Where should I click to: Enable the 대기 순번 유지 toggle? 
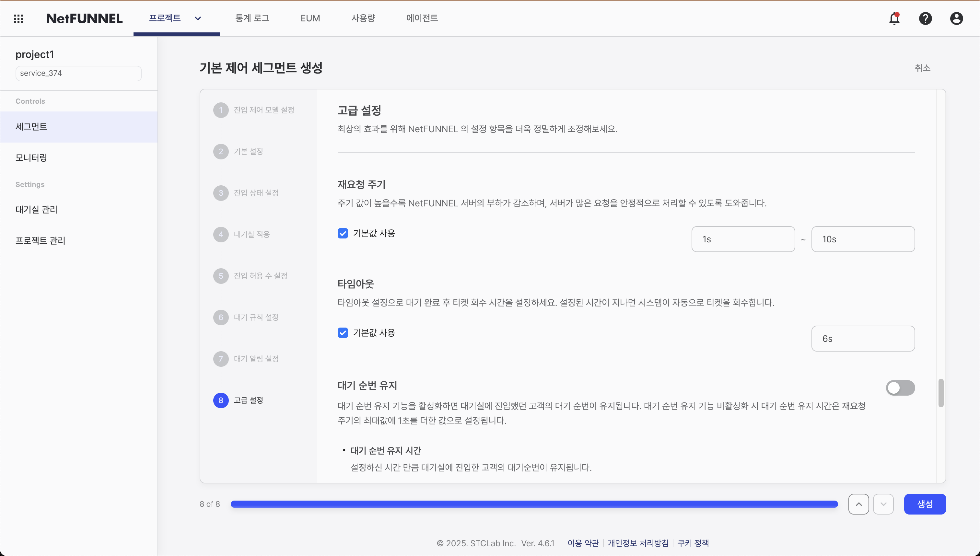[900, 388]
